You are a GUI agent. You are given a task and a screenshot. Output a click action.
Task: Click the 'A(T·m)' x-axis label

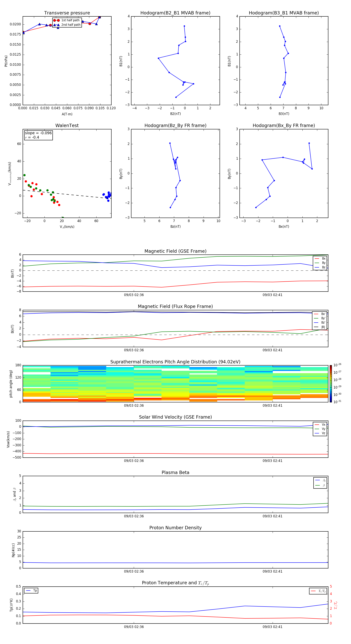click(x=67, y=114)
